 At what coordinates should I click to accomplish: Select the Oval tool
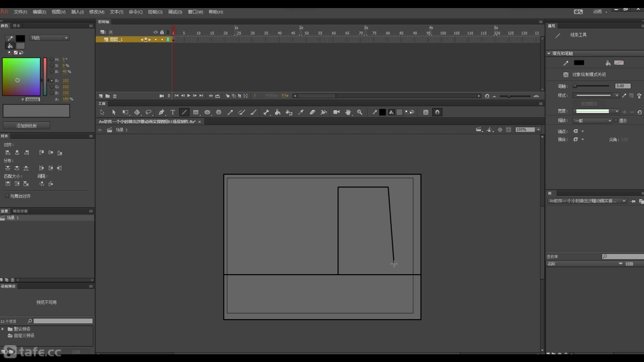point(207,112)
